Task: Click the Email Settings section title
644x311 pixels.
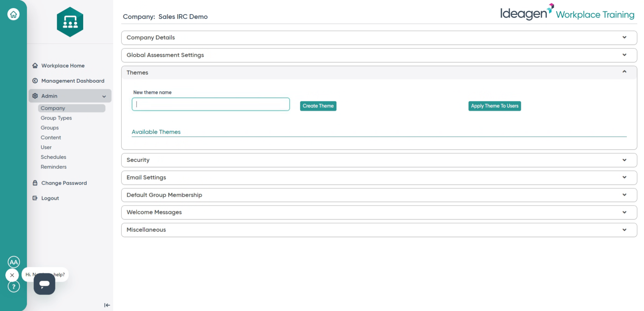Action: tap(146, 177)
